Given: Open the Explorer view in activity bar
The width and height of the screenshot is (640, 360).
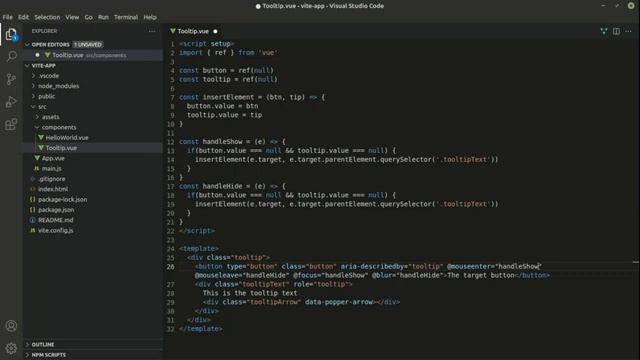Looking at the screenshot, I should 11,34.
